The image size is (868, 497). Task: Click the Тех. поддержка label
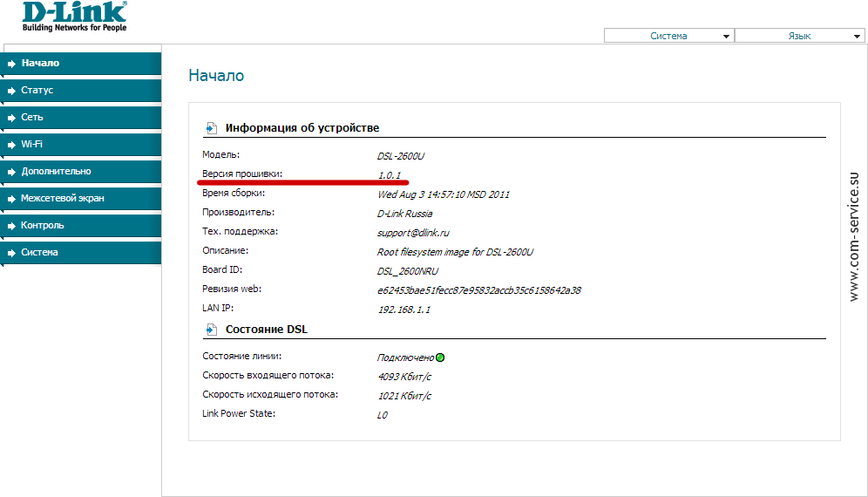point(241,232)
